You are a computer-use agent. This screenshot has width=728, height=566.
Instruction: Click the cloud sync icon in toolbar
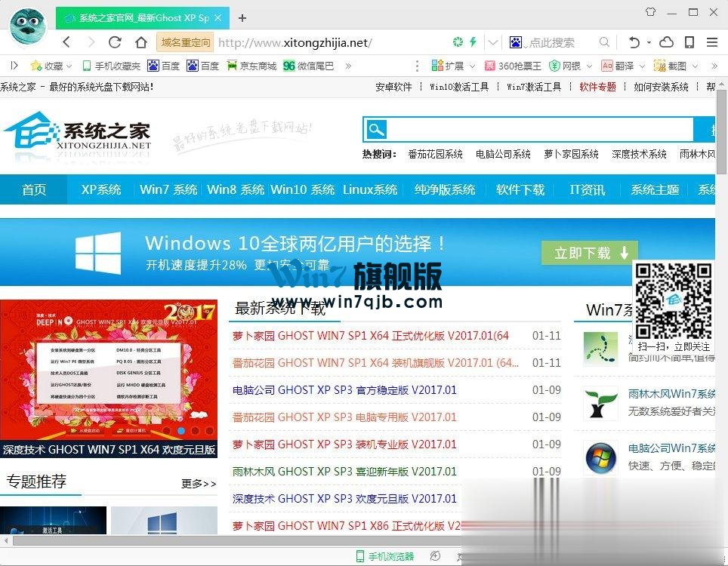point(666,42)
